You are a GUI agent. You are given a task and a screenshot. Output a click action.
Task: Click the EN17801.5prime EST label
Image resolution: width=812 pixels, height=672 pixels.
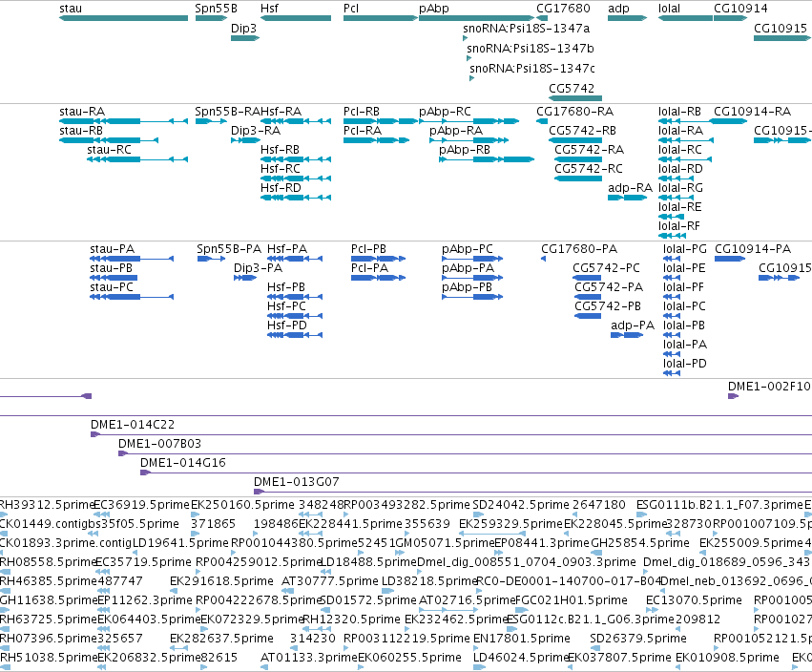pos(522,639)
